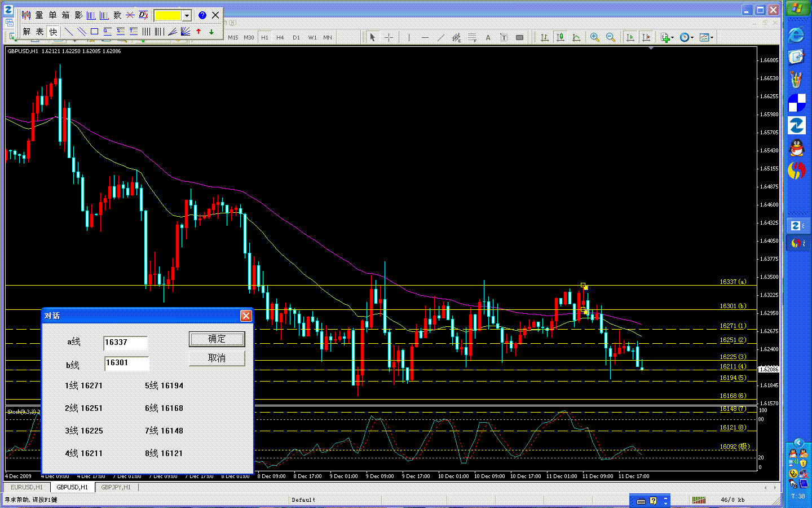Select the single blue diagonal line tool
Viewport: 812px width, 508px height.
[x=69, y=32]
